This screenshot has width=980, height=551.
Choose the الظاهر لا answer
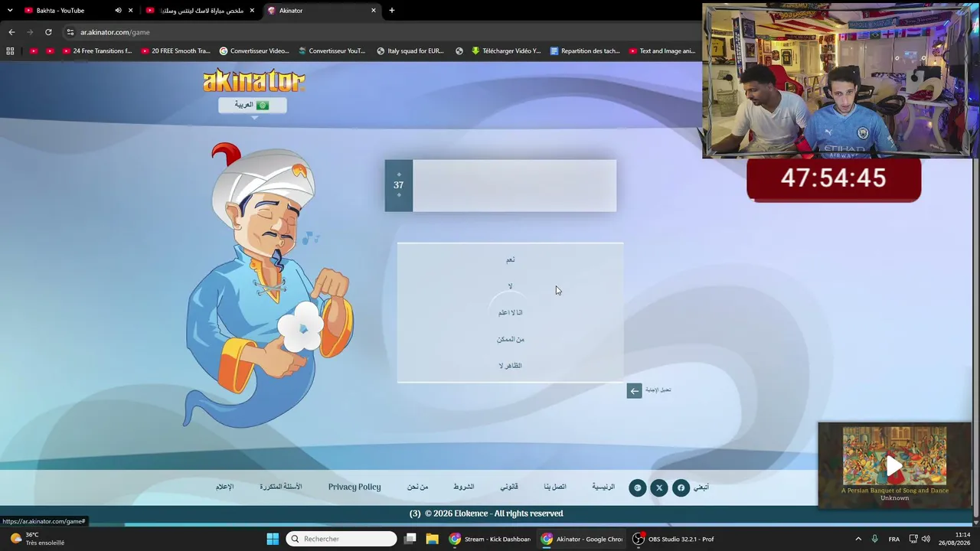510,366
